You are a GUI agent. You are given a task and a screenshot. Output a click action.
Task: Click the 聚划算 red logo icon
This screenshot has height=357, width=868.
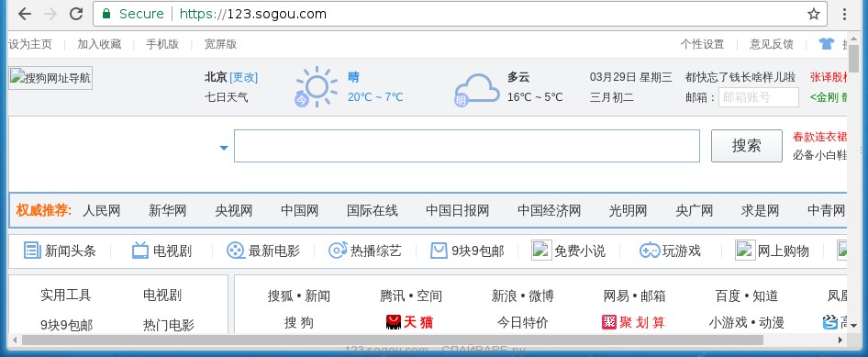[609, 322]
